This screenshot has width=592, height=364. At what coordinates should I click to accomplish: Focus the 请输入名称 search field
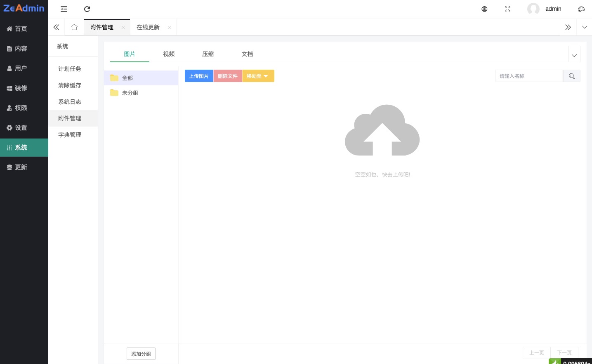528,76
